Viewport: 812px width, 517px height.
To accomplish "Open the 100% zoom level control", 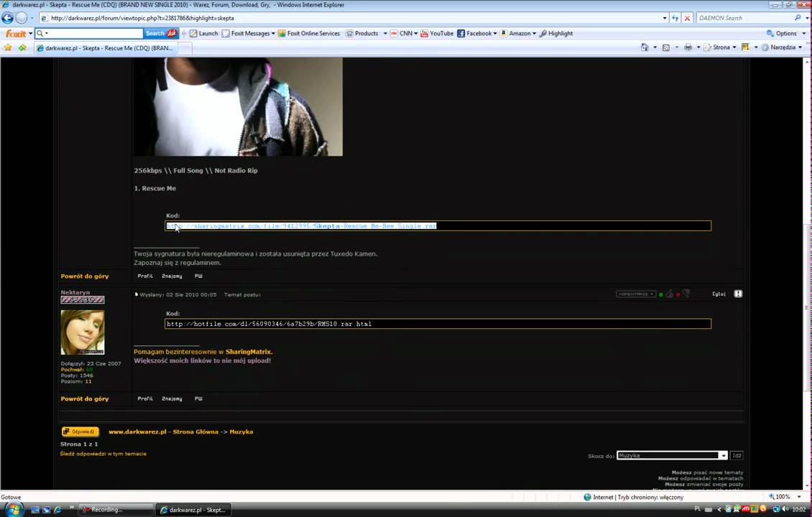I will [786, 497].
